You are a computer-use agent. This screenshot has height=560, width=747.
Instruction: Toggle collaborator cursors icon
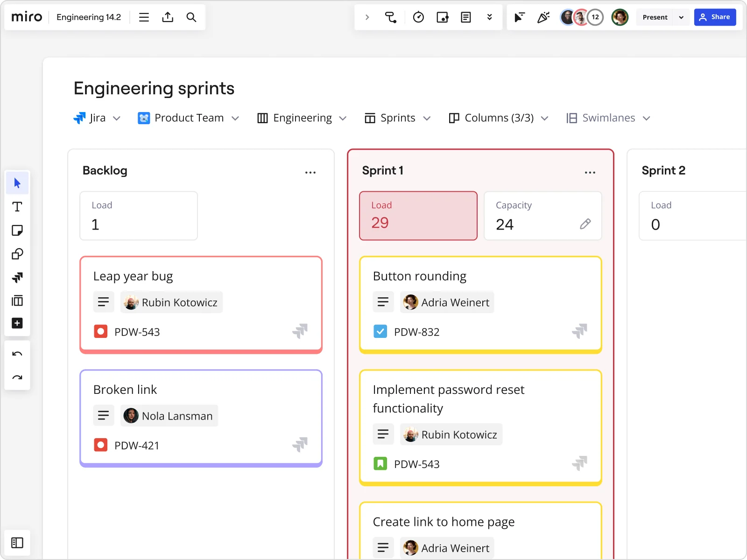click(x=519, y=17)
